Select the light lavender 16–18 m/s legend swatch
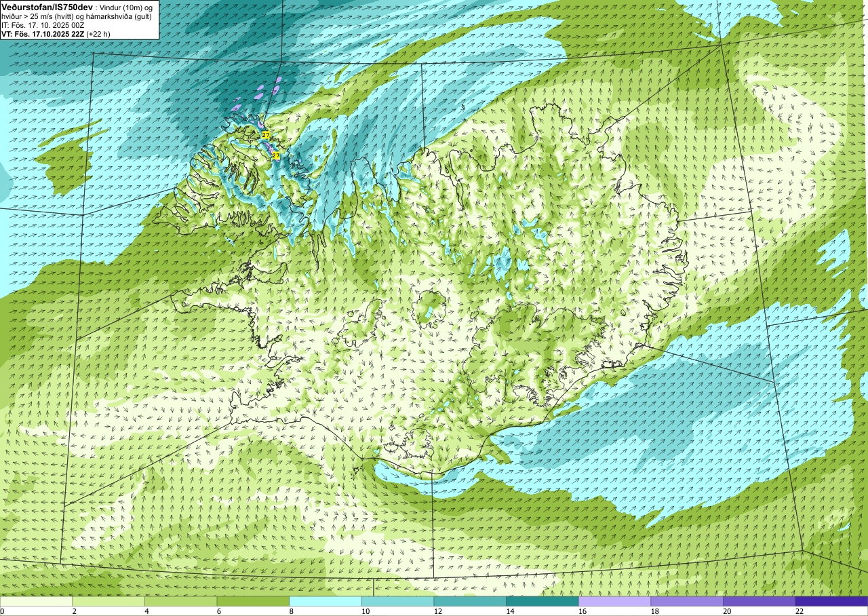This screenshot has width=868, height=616. tap(614, 601)
